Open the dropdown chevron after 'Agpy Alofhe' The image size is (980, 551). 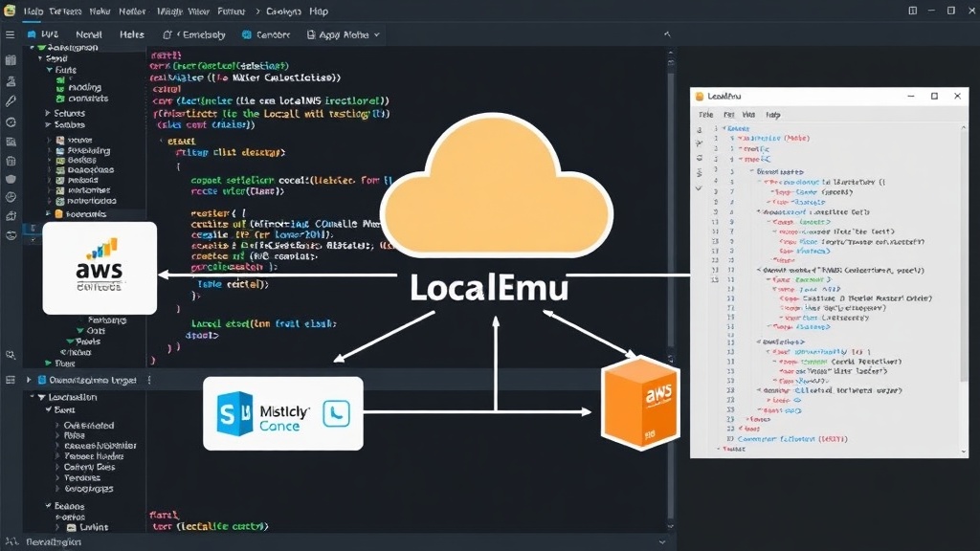376,35
